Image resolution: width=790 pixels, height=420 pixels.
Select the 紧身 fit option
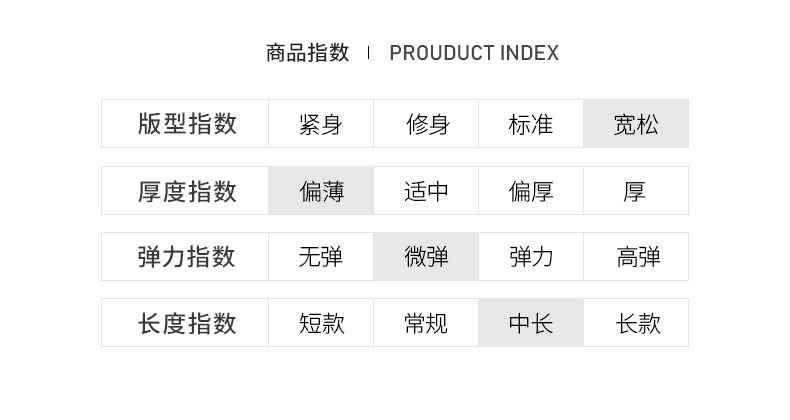[321, 124]
